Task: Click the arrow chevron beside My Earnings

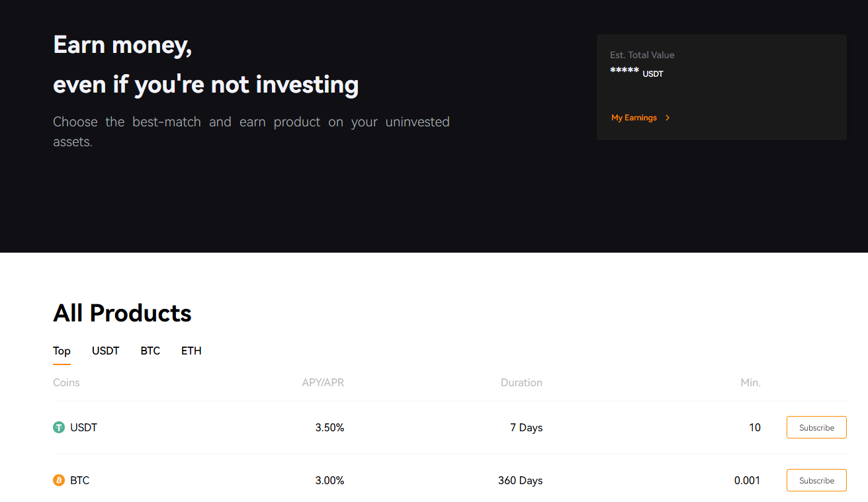Action: click(x=668, y=118)
